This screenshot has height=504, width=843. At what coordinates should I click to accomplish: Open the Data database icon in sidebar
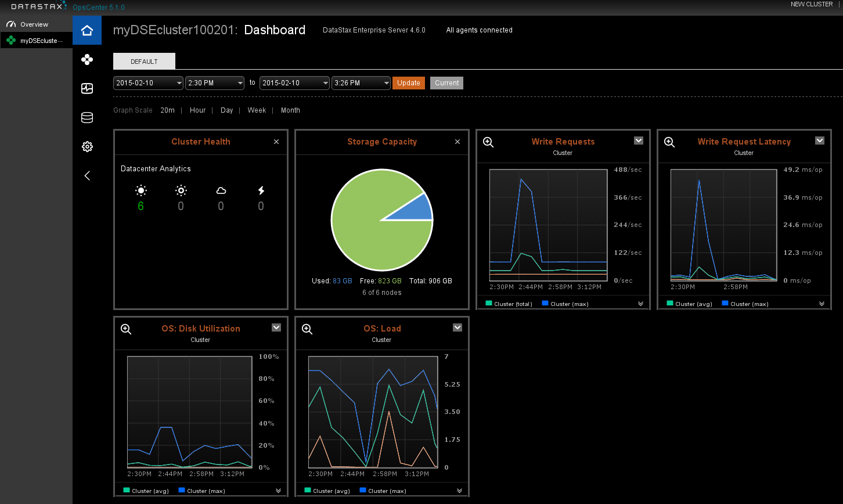click(x=87, y=118)
